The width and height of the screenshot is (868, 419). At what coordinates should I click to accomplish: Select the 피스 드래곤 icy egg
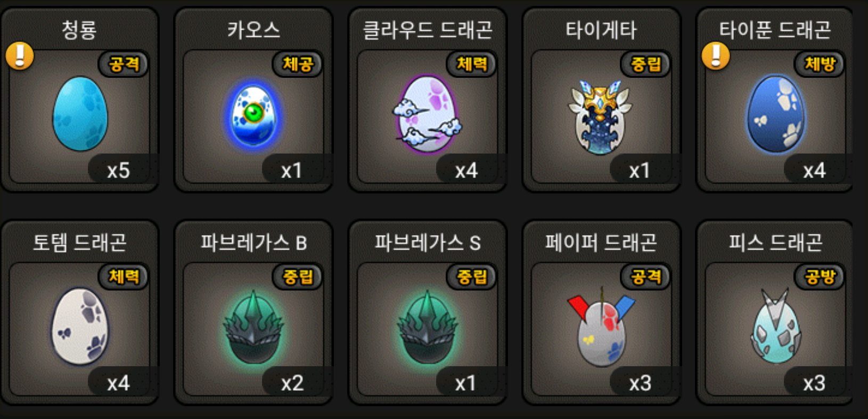(x=775, y=326)
